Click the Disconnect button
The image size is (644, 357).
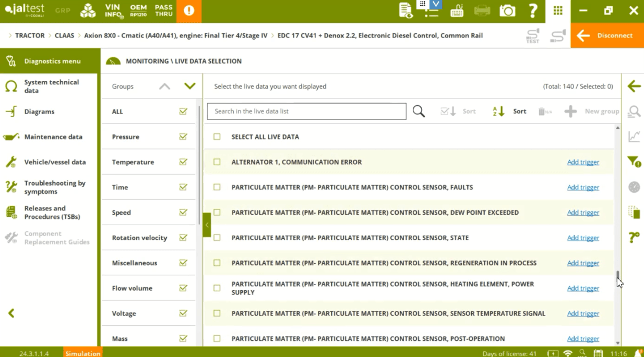tap(606, 35)
